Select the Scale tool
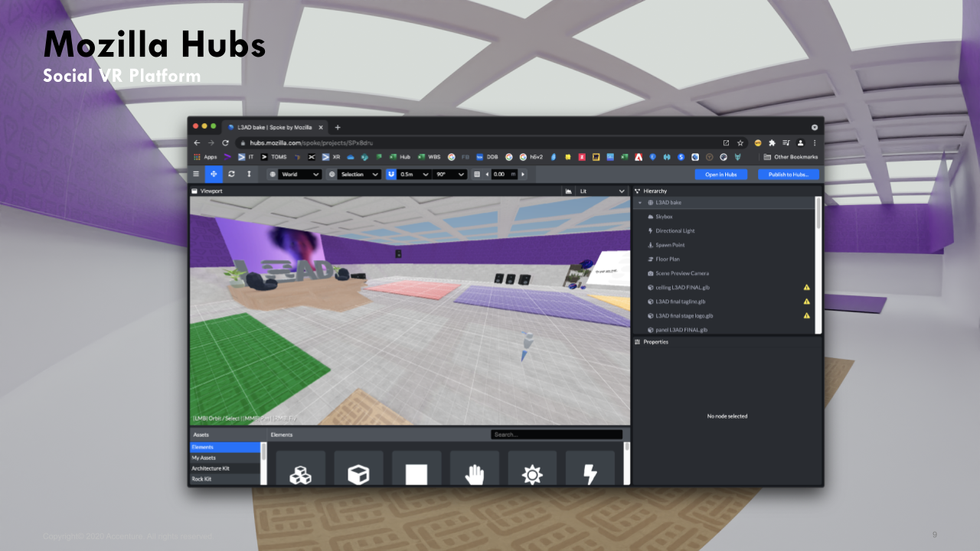 point(249,174)
